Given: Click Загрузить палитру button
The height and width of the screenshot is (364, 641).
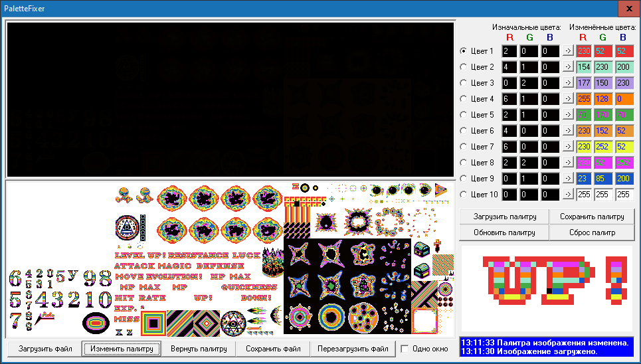Looking at the screenshot, I should [x=504, y=217].
